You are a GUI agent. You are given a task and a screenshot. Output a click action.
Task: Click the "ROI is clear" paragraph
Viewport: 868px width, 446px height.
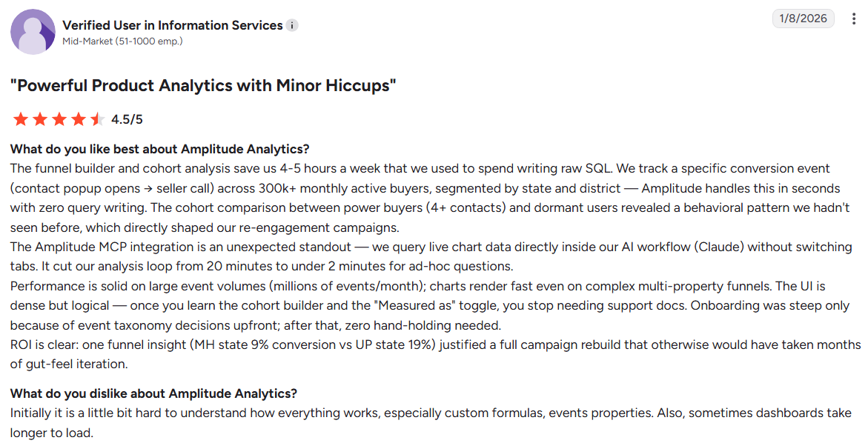435,354
